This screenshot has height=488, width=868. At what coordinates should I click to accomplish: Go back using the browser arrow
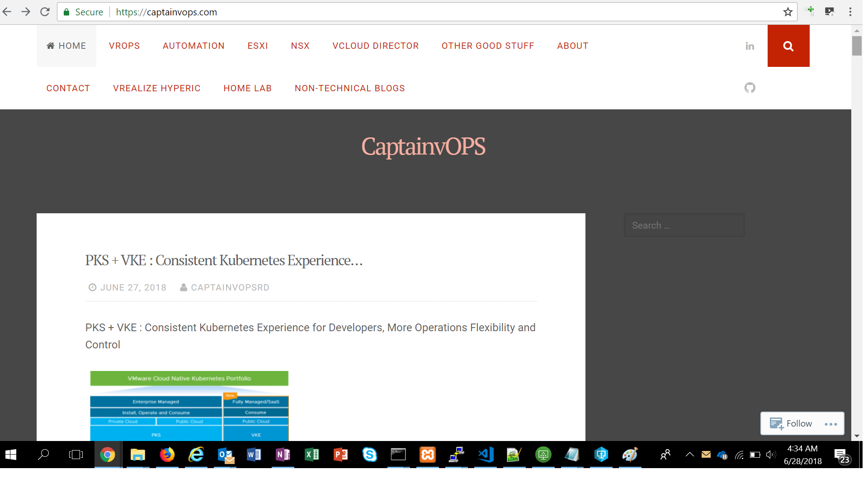click(x=7, y=12)
